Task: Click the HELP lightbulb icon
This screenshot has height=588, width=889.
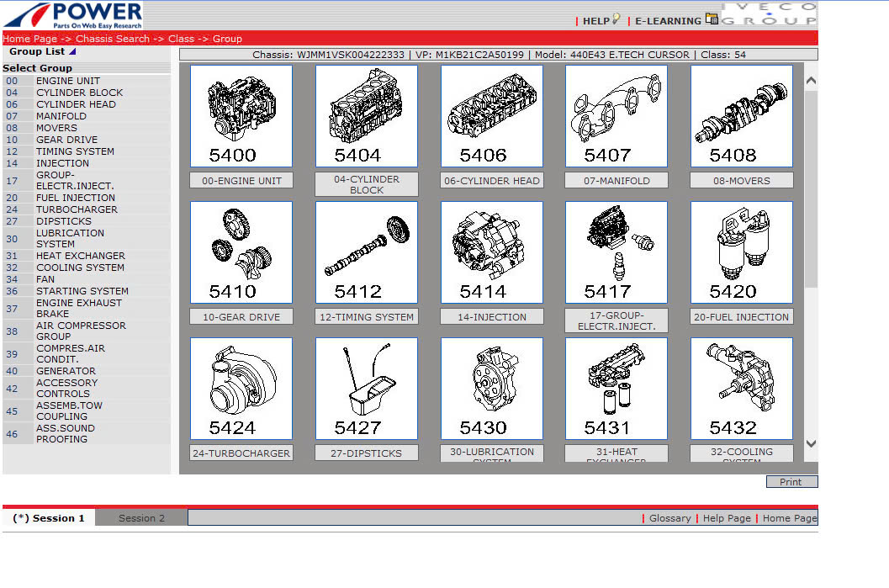Action: pyautogui.click(x=616, y=19)
